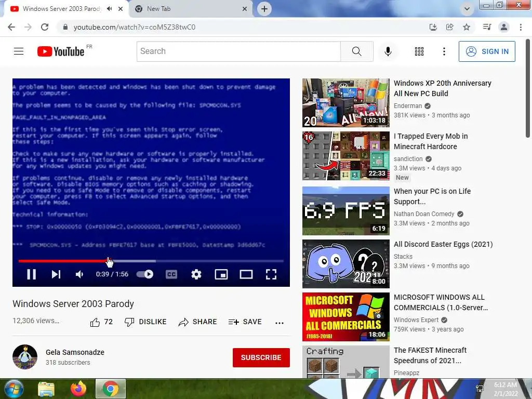The height and width of the screenshot is (399, 532).
Task: Open the SHARE dialog
Action: [x=197, y=322]
